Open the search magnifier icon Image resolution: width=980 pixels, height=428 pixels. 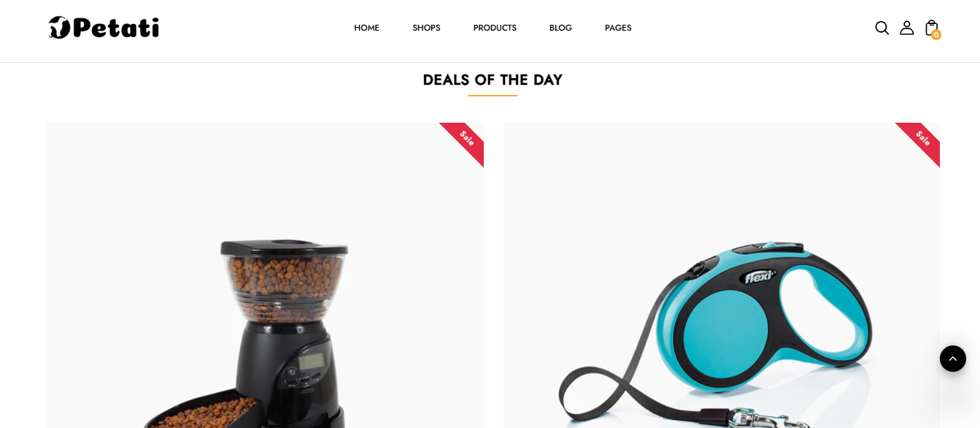(881, 28)
